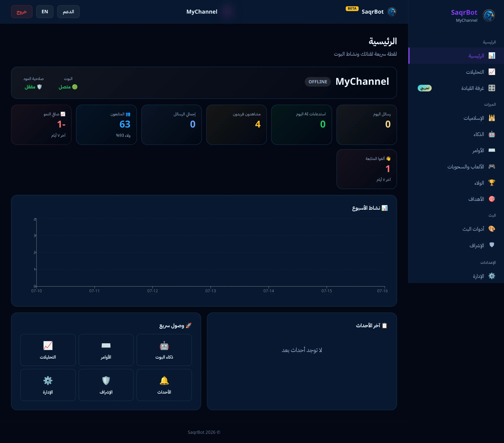Open غرفة القيادة sidebar item

click(x=456, y=88)
